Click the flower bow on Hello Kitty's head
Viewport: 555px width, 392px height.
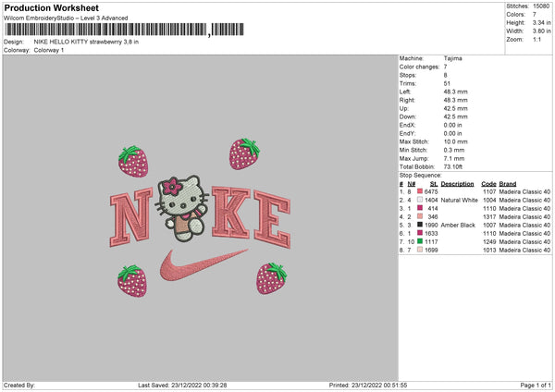click(172, 186)
